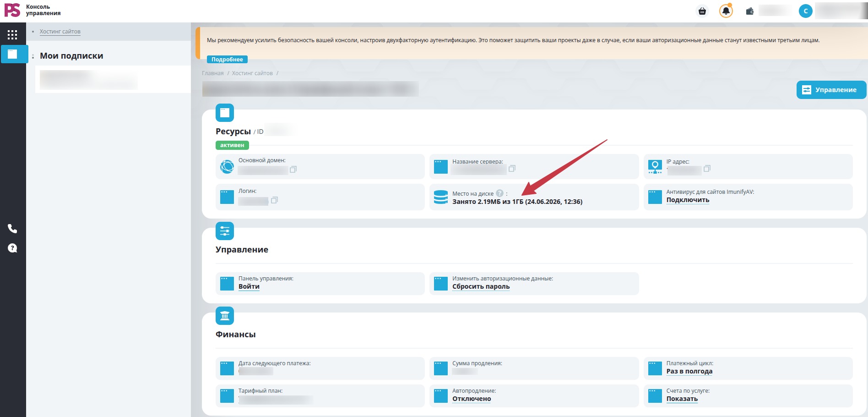Click the Подробнее button in the banner
868x417 pixels.
tap(227, 60)
